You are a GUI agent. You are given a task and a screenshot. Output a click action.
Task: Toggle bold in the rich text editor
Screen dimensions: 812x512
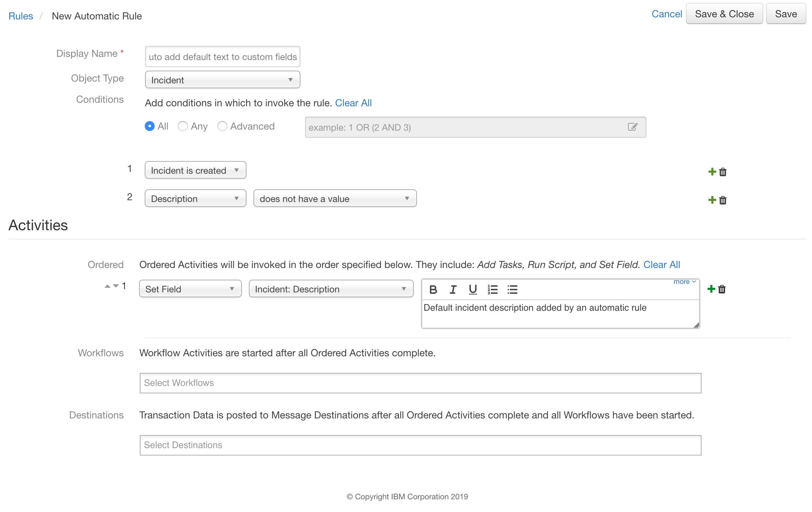click(x=433, y=290)
